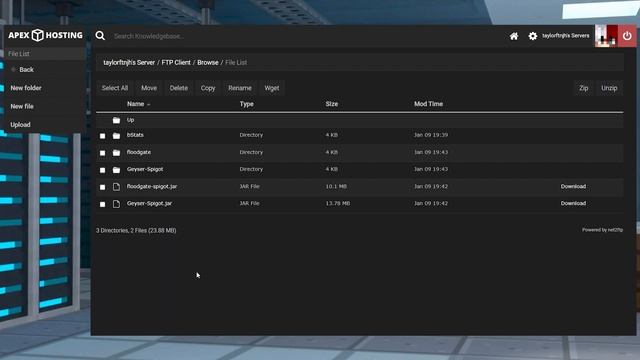Download Geyser-Spigot.jar
This screenshot has height=360, width=640.
coord(573,203)
